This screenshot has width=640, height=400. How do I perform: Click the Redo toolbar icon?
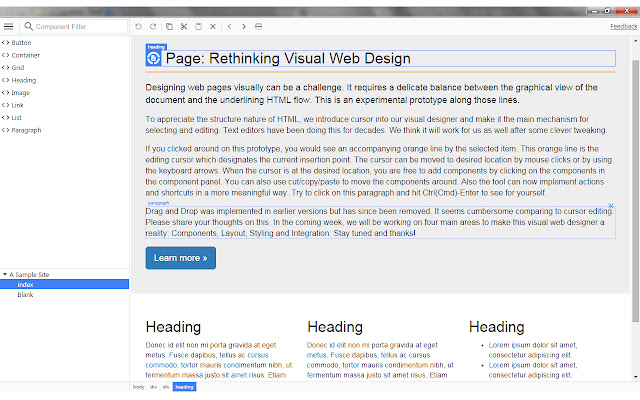[x=153, y=26]
